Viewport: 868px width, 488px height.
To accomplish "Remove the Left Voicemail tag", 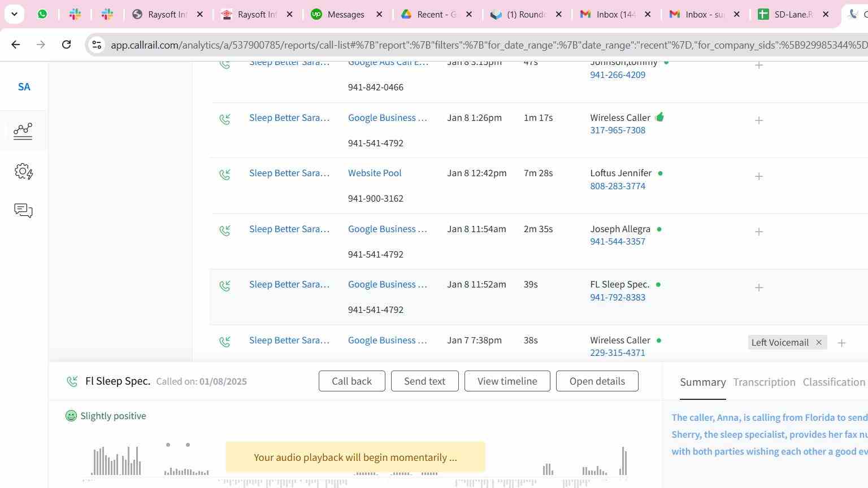I will click(x=818, y=342).
